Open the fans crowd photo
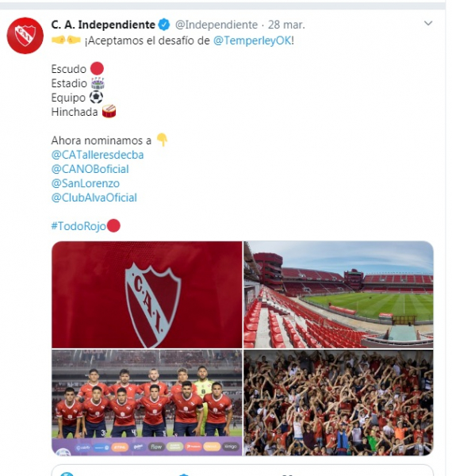 coord(339,402)
